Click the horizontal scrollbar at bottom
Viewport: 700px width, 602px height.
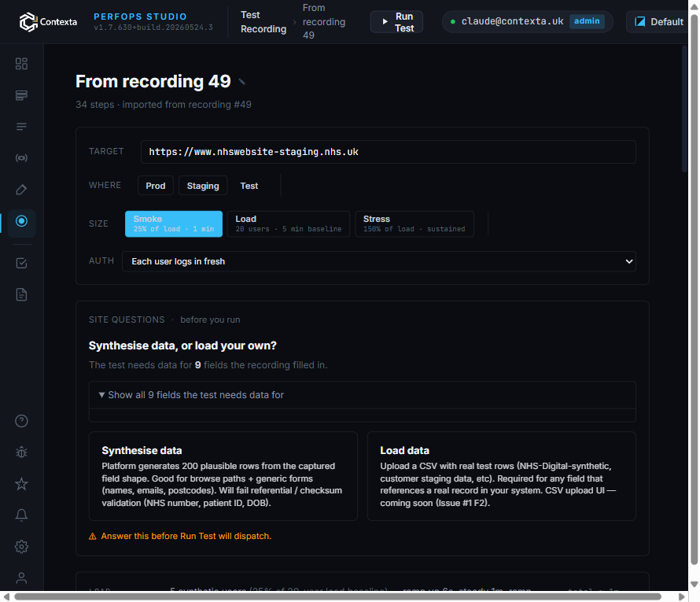[x=337, y=596]
